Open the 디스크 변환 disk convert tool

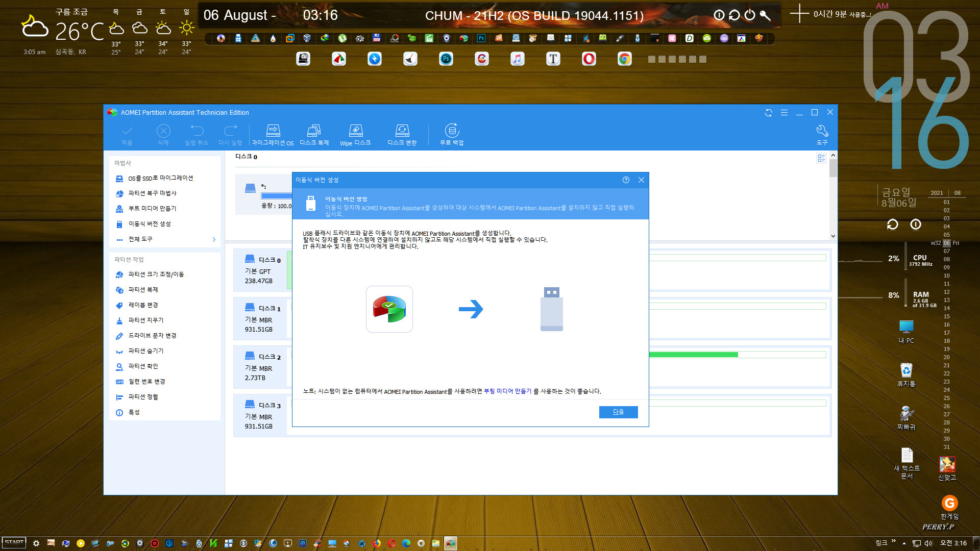click(402, 135)
